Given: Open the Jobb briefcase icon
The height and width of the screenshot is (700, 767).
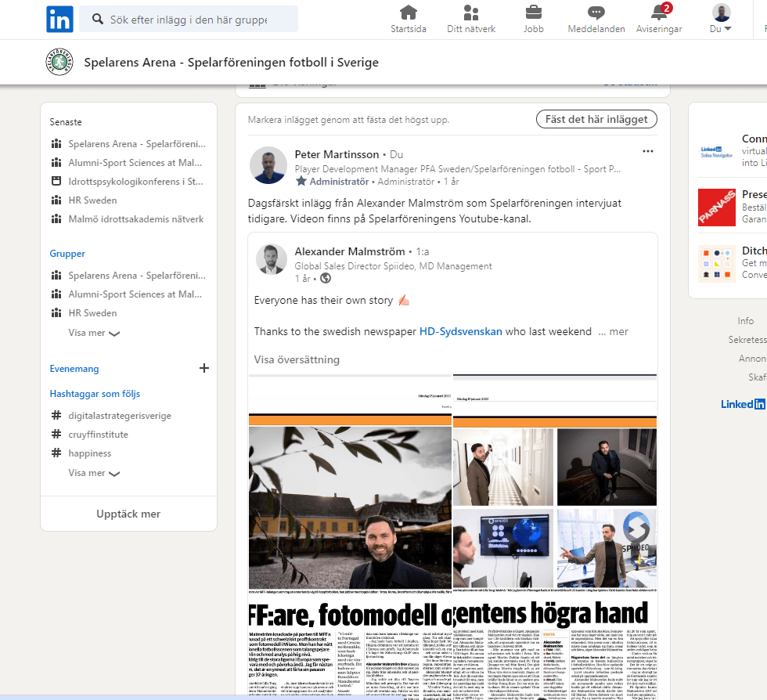Looking at the screenshot, I should [533, 13].
